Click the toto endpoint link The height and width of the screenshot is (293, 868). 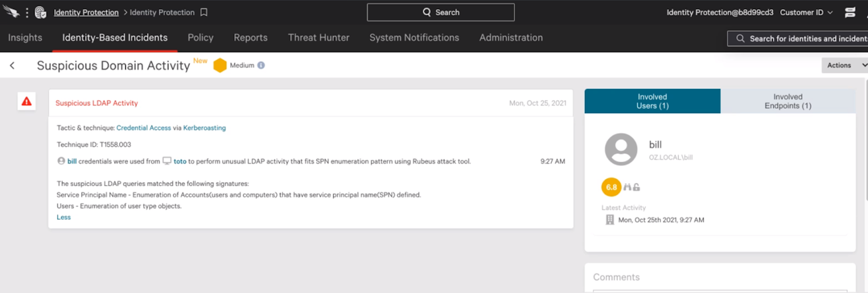(180, 161)
